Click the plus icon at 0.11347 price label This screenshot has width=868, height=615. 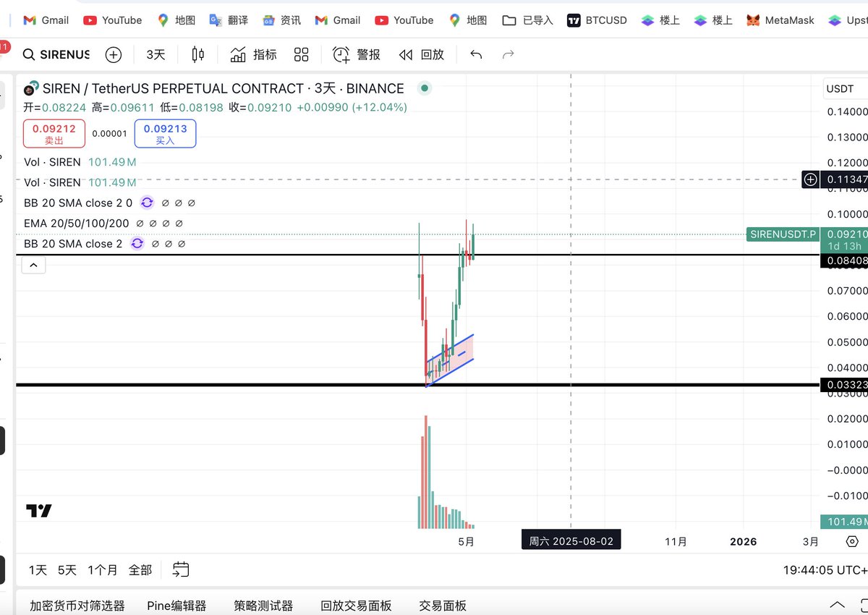810,179
